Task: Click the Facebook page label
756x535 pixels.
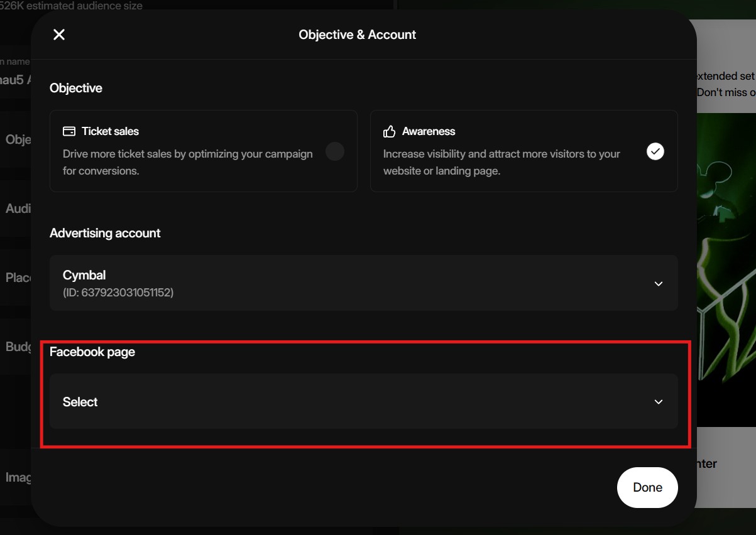Action: pyautogui.click(x=92, y=352)
